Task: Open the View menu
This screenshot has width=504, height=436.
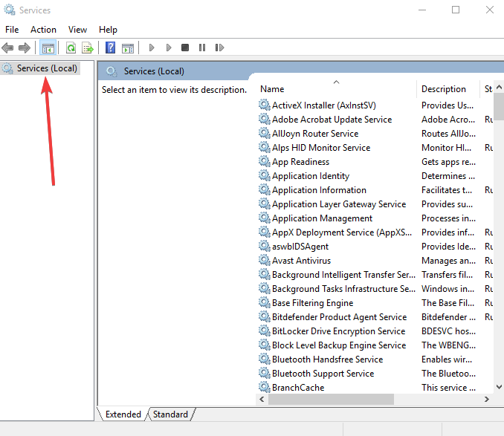Action: (x=77, y=30)
